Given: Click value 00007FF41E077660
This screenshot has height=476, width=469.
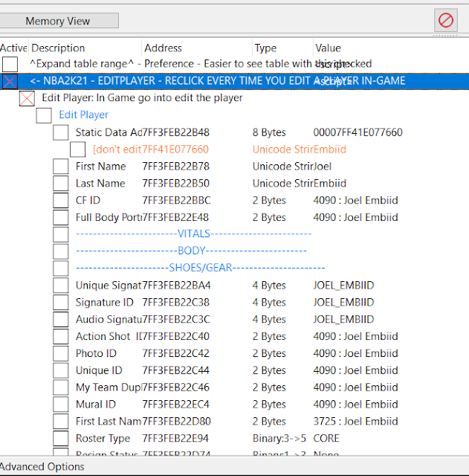Looking at the screenshot, I should (358, 132).
